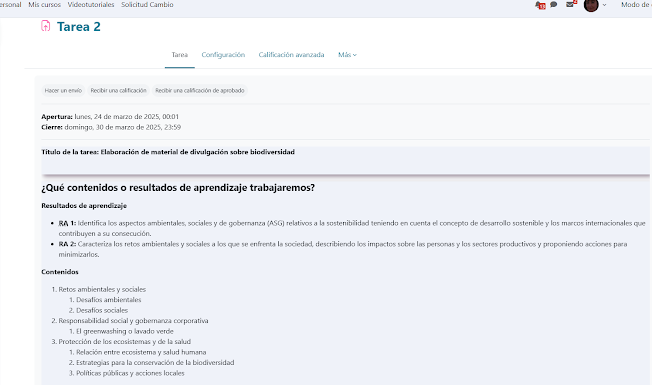Open Solicitud Cambio in top navigation
This screenshot has width=652, height=385.
coord(147,5)
